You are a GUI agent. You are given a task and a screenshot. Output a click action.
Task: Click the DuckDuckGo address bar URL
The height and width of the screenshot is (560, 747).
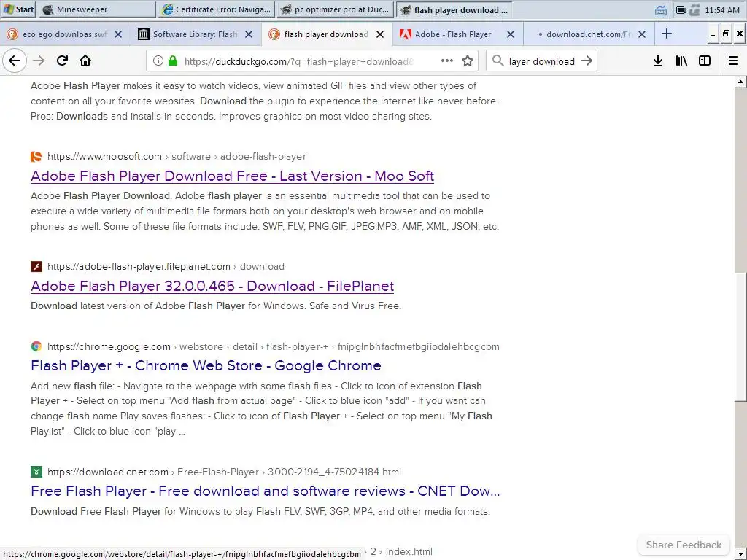[298, 61]
